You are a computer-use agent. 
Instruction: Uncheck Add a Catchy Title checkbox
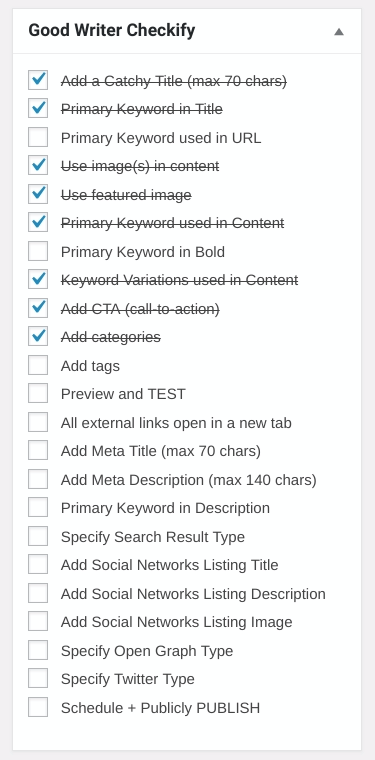38,80
